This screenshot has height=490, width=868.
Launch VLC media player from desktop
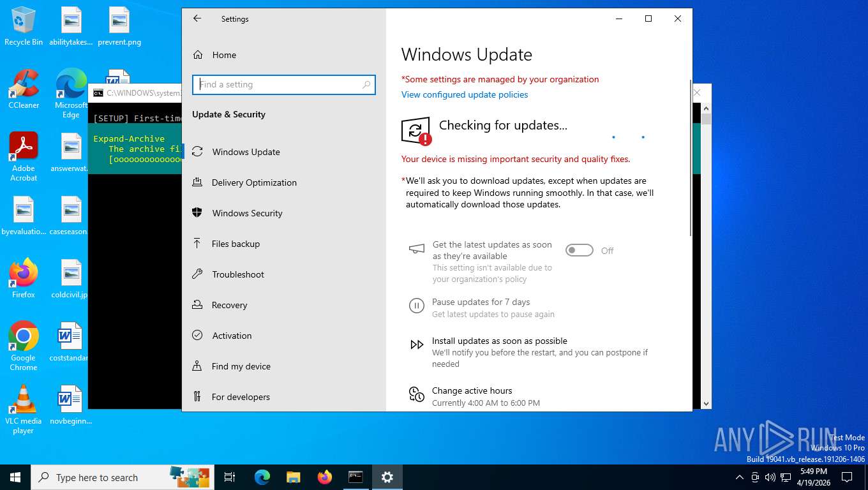[x=24, y=409]
